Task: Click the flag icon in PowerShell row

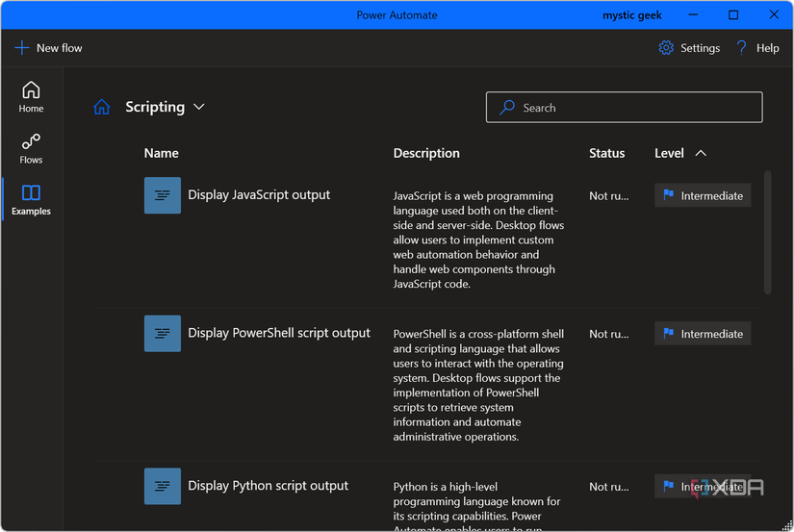Action: coord(669,333)
